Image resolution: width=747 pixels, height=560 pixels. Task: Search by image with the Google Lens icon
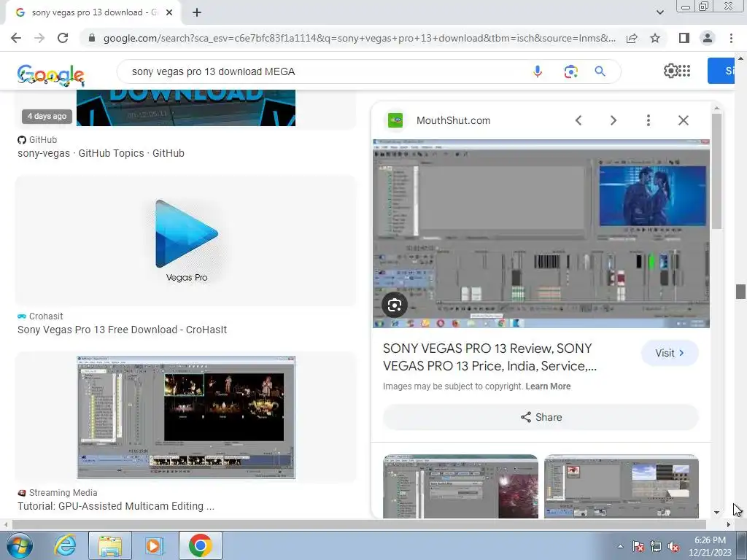click(x=570, y=71)
